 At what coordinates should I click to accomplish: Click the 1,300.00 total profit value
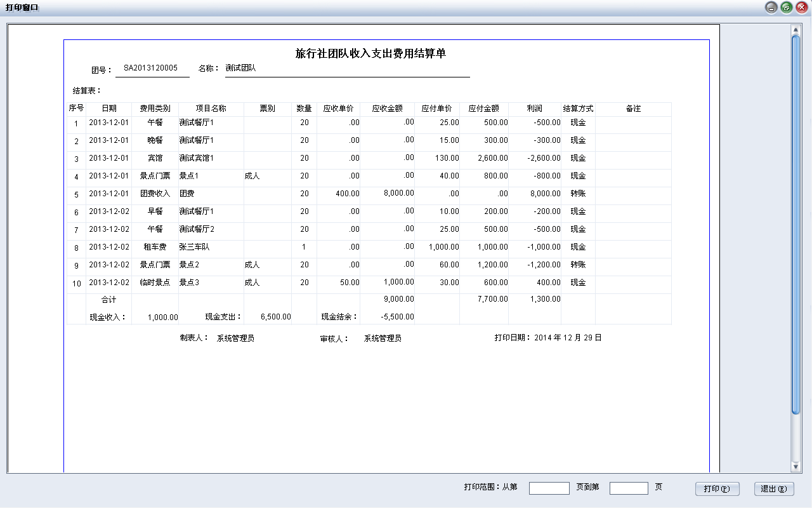pyautogui.click(x=545, y=299)
